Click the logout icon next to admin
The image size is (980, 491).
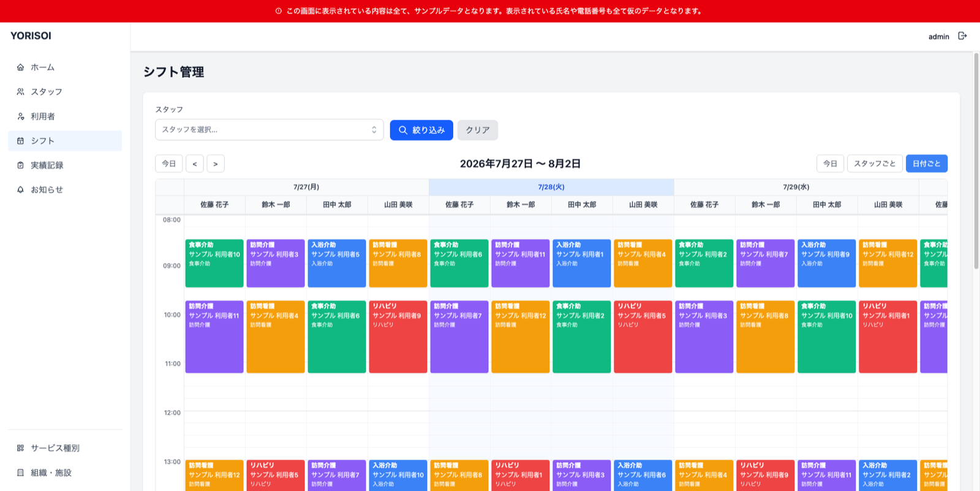click(962, 36)
